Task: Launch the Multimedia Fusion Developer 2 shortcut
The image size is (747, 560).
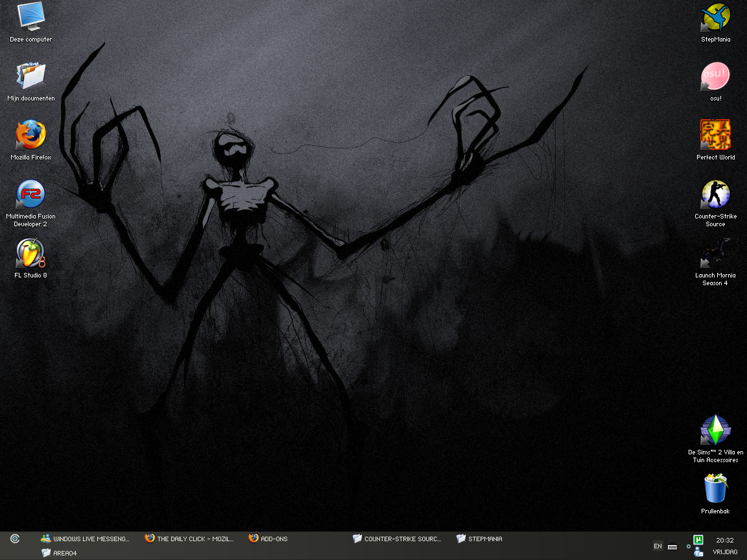Action: 31,204
